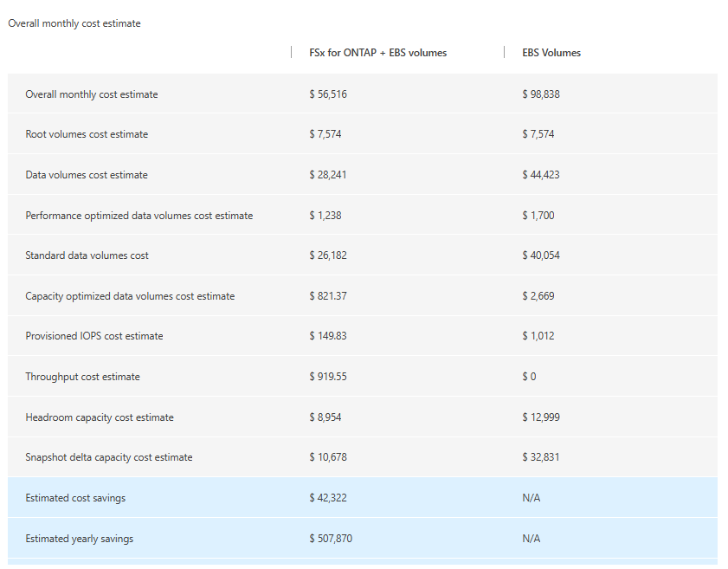The height and width of the screenshot is (569, 728).
Task: Click 'Capacity optimized data volumes cost estimate' label
Action: [130, 296]
